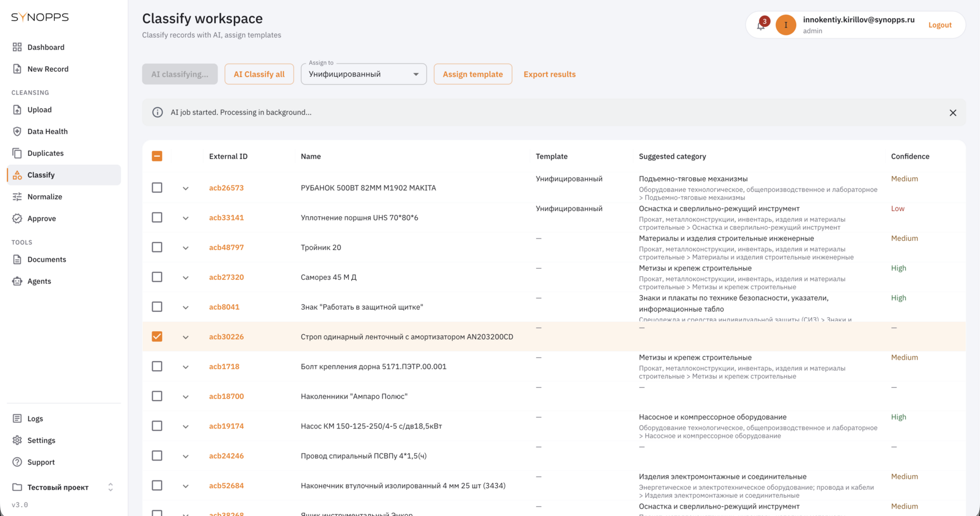Open Data Health shield icon
The image size is (980, 516).
pos(17,131)
